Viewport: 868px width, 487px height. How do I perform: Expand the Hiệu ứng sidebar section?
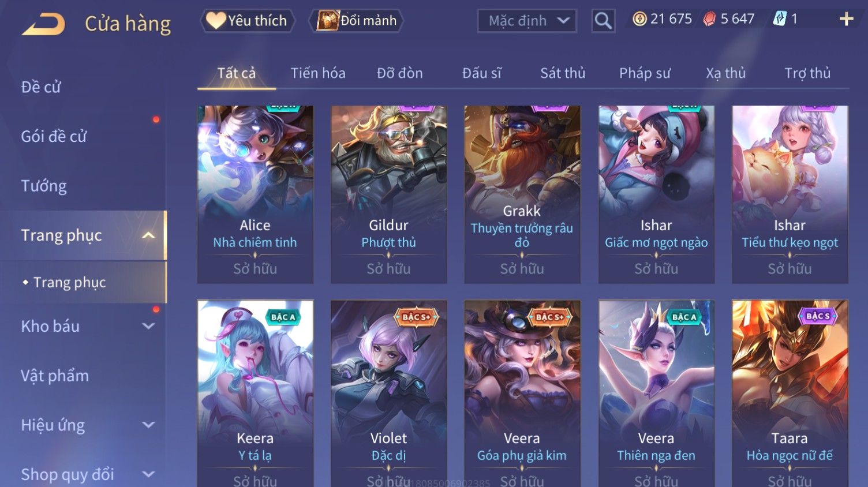click(x=148, y=425)
